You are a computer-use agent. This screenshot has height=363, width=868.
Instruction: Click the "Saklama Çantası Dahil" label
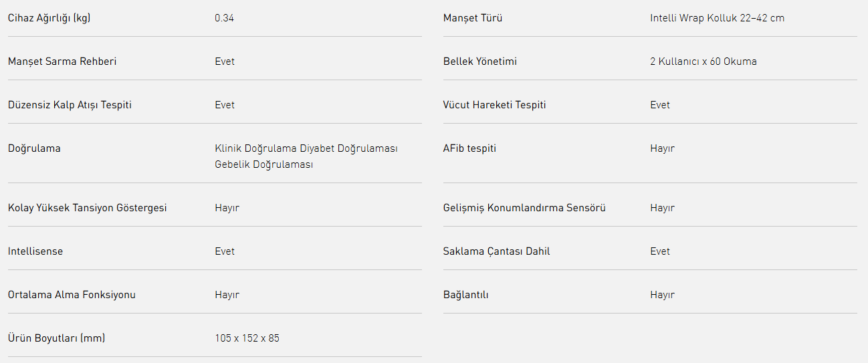pyautogui.click(x=496, y=251)
